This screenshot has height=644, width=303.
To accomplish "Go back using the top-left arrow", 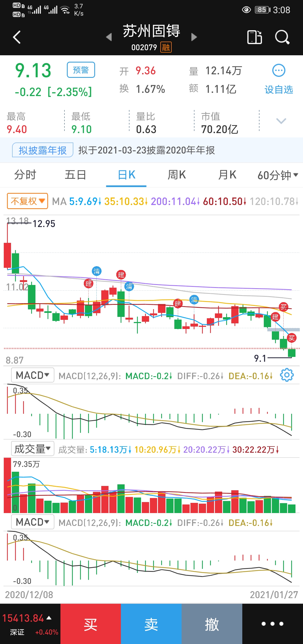I will [17, 37].
